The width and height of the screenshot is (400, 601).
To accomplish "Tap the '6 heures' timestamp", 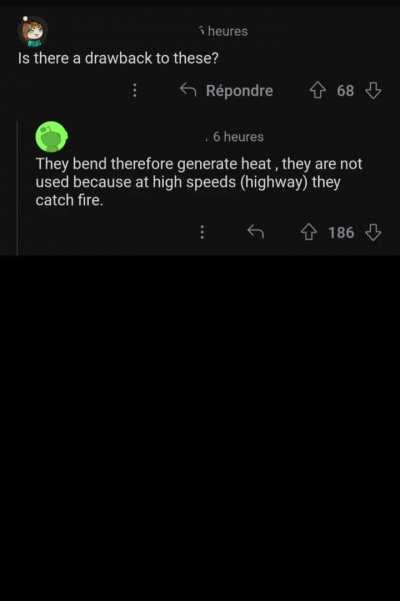I will point(238,137).
